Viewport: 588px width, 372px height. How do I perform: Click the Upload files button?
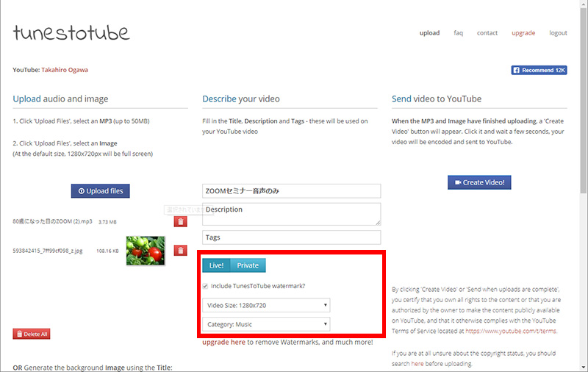point(101,191)
